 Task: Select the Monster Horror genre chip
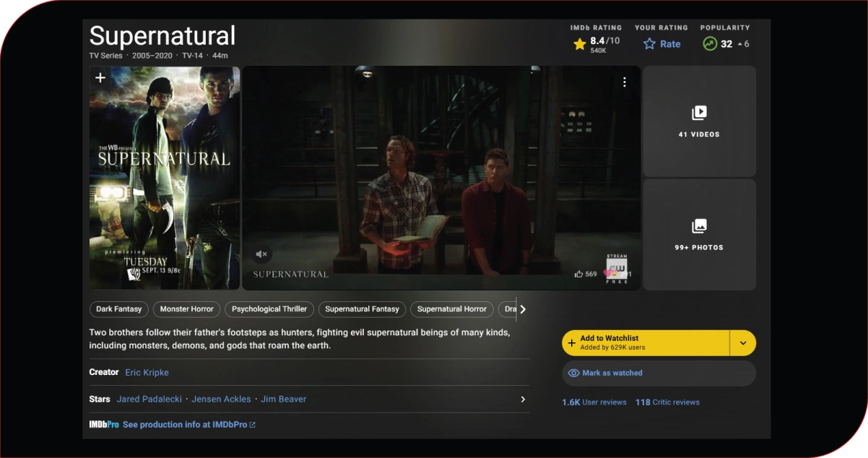click(187, 309)
